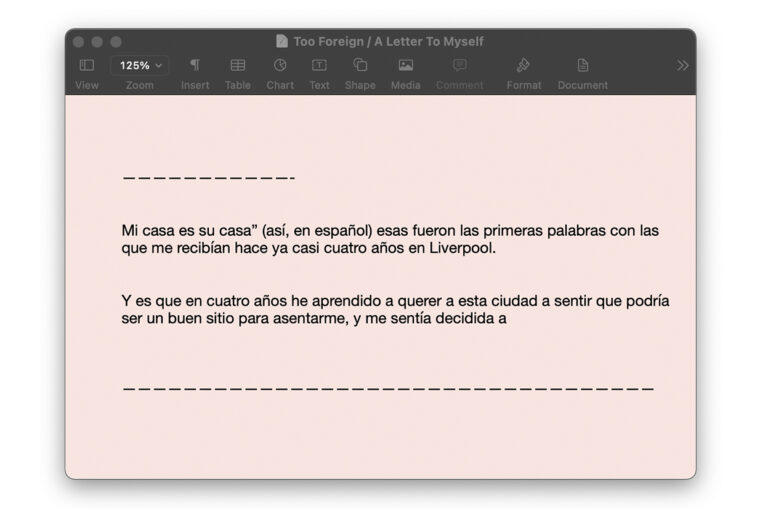Viewport: 768px width, 509px height.
Task: Minimize the window with yellow button
Action: click(97, 42)
